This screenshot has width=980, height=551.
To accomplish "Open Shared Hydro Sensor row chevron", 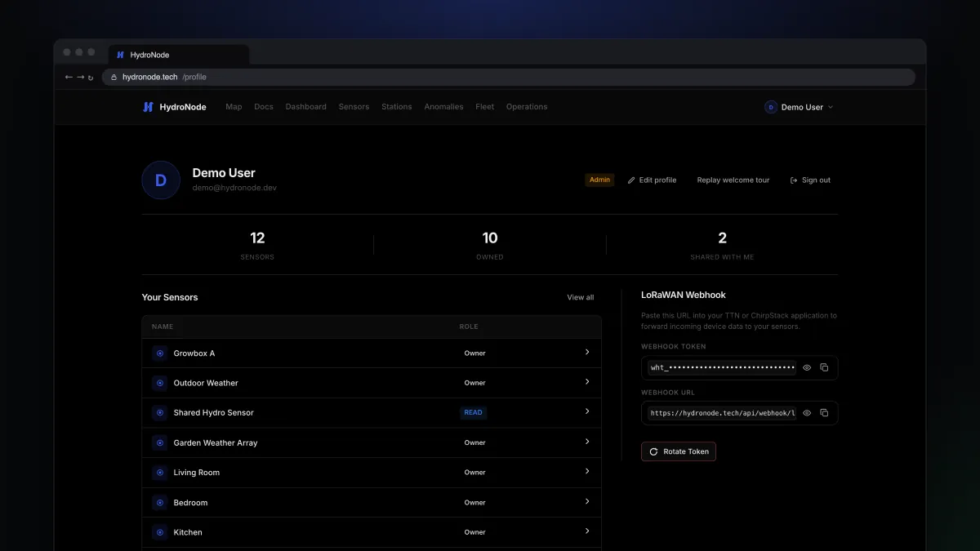I will pos(587,411).
